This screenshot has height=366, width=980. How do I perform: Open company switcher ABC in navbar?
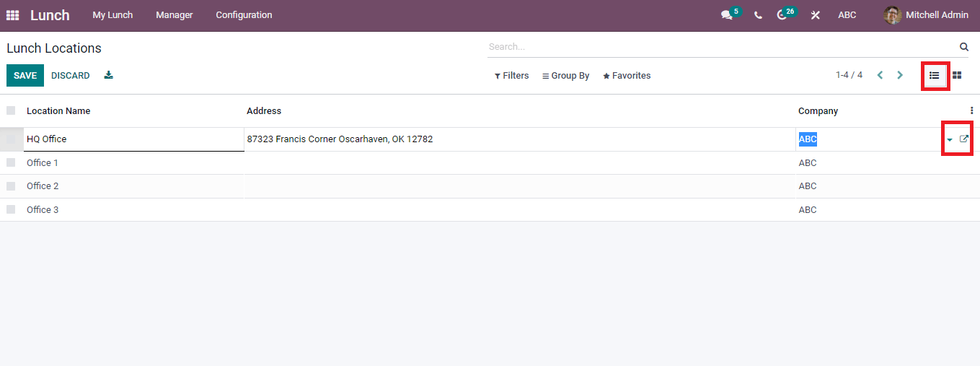pos(847,15)
